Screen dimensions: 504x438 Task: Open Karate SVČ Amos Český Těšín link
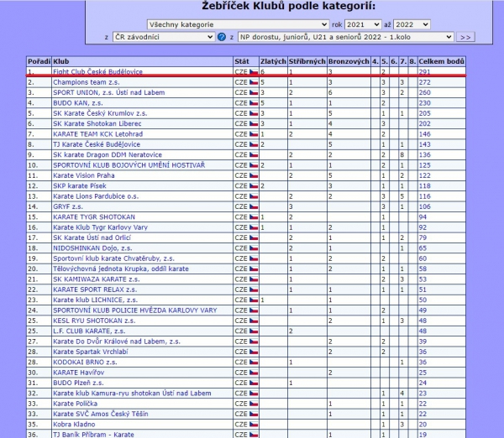coord(101,414)
